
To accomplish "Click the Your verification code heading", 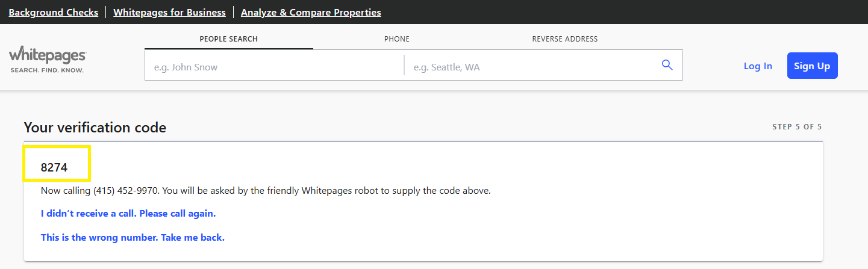I will (95, 128).
